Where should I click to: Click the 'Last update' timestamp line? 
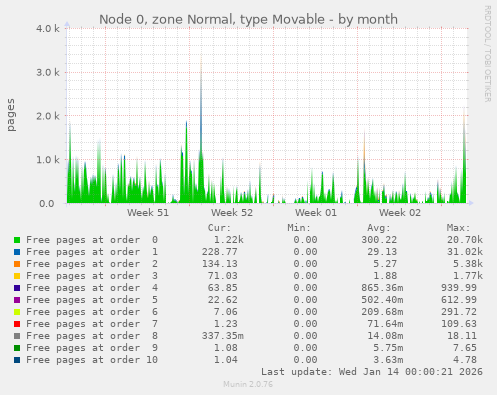[x=372, y=372]
